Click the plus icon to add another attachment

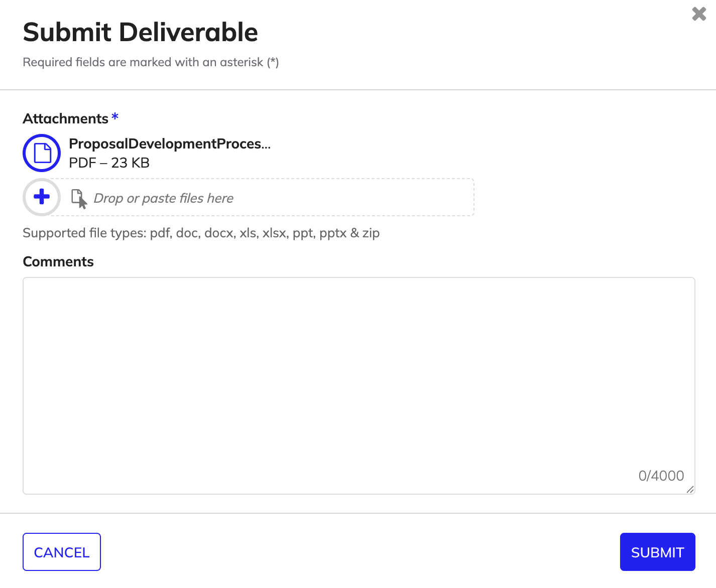[x=42, y=197]
